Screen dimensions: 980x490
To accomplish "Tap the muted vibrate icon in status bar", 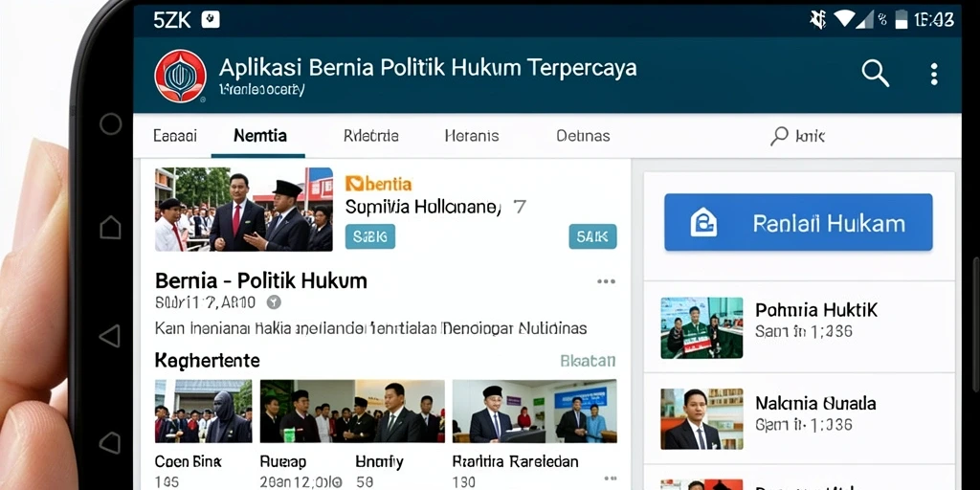I will point(817,19).
